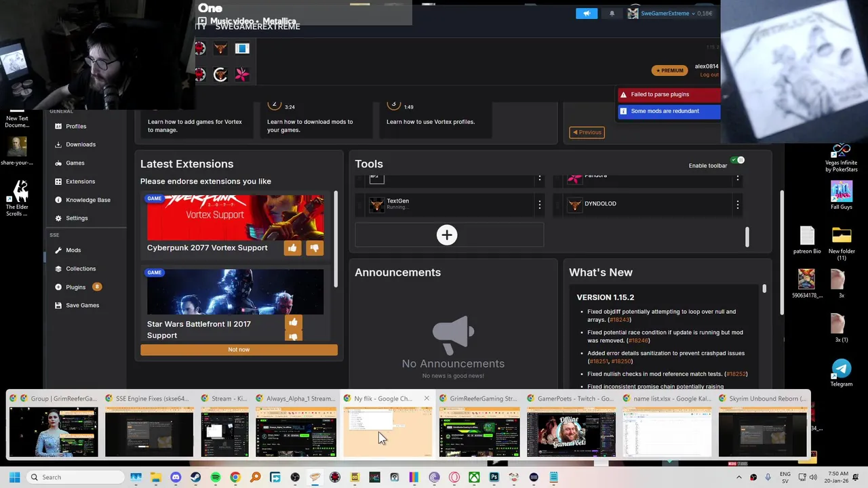Add a new tool with plus button
868x488 pixels.
tap(447, 235)
